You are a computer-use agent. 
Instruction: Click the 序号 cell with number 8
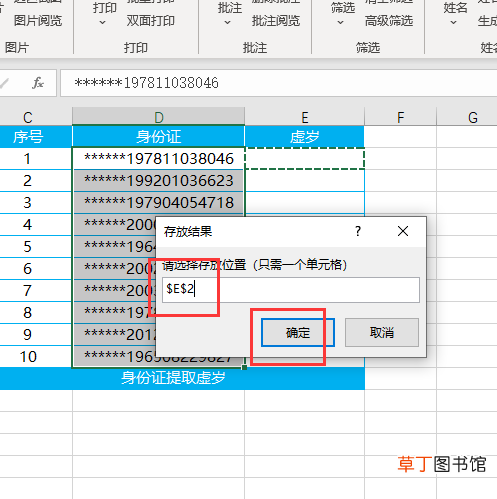click(x=36, y=313)
